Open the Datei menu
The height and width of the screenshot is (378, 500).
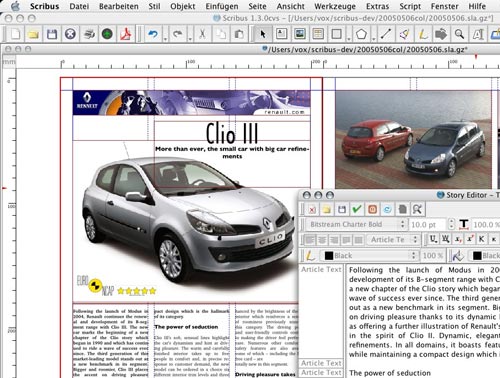[x=79, y=6]
